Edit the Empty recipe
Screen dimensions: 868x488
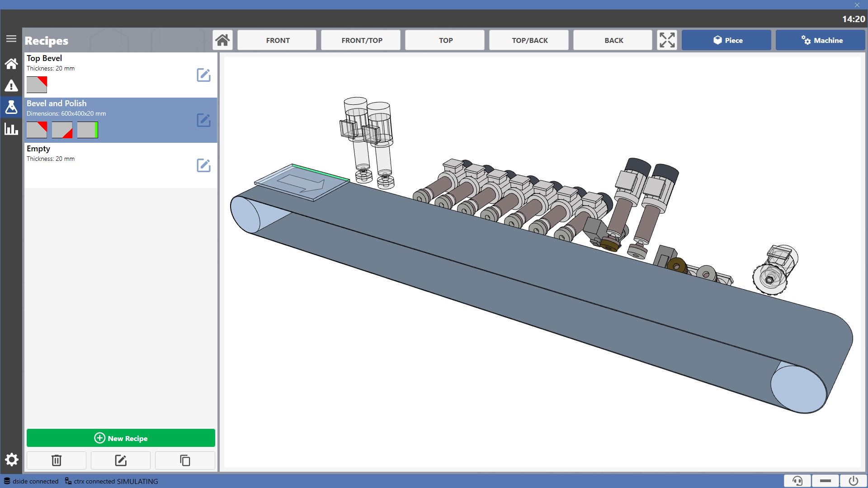point(203,165)
